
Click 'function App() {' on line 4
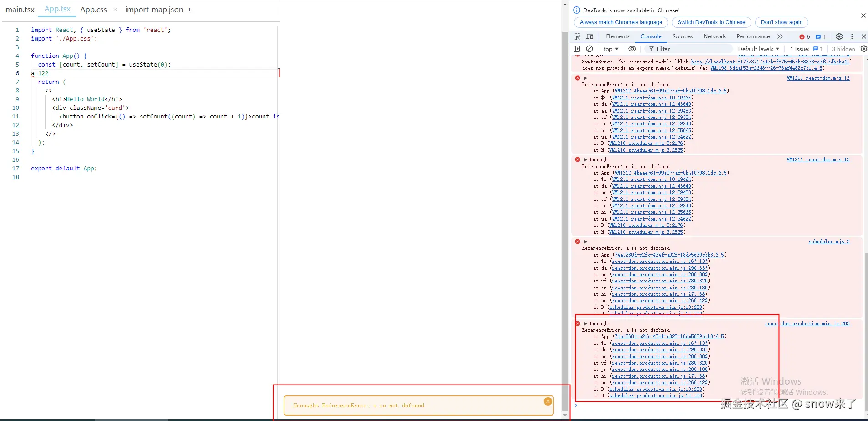pos(59,56)
